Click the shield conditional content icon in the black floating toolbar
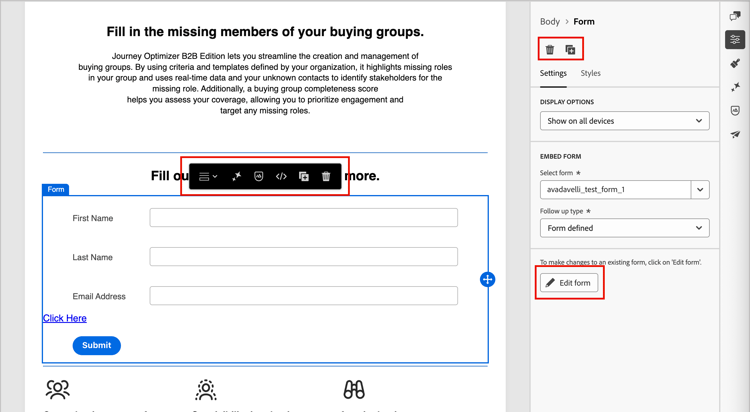The height and width of the screenshot is (412, 750). click(x=259, y=177)
